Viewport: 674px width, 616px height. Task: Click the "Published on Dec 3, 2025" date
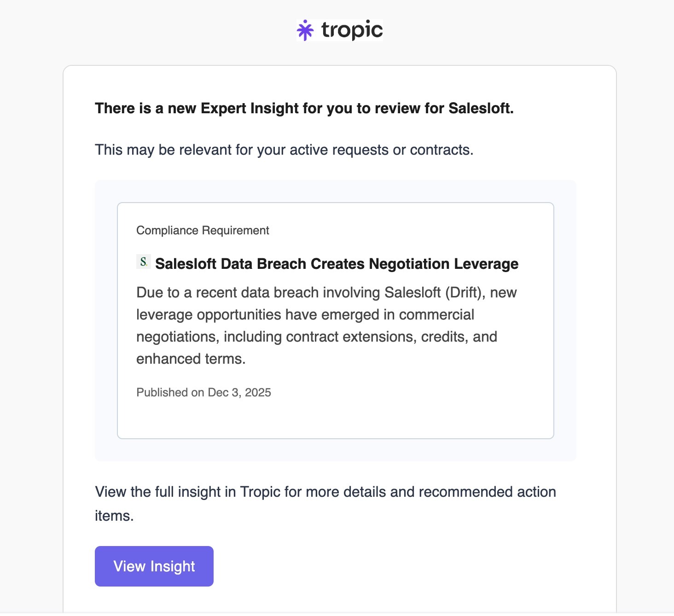(203, 392)
